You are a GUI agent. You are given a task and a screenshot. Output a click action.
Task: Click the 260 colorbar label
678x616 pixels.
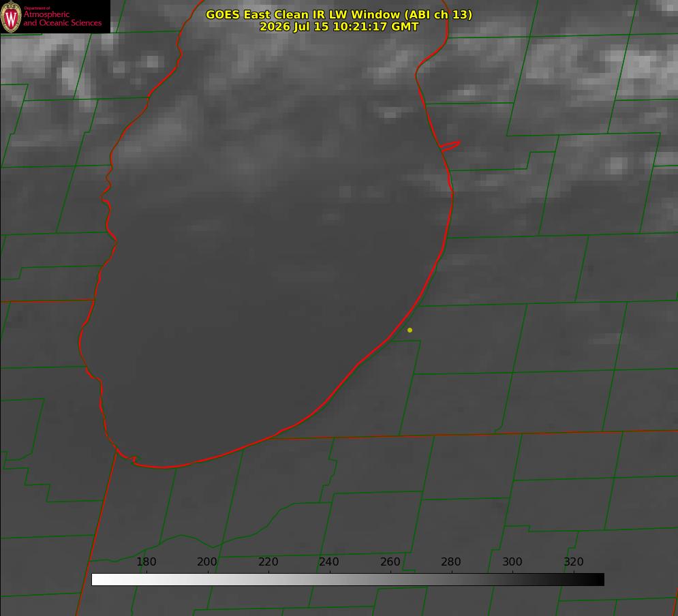click(390, 561)
